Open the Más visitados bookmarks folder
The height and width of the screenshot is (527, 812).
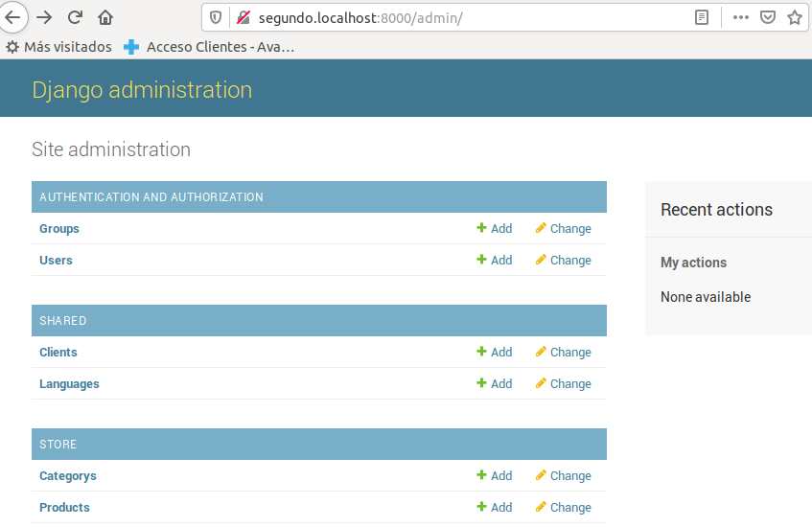tap(59, 47)
